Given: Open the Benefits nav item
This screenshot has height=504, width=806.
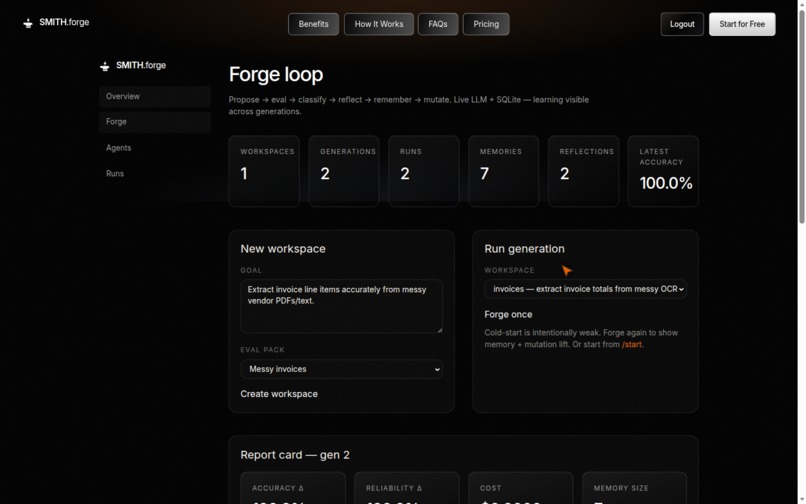Looking at the screenshot, I should tap(314, 24).
